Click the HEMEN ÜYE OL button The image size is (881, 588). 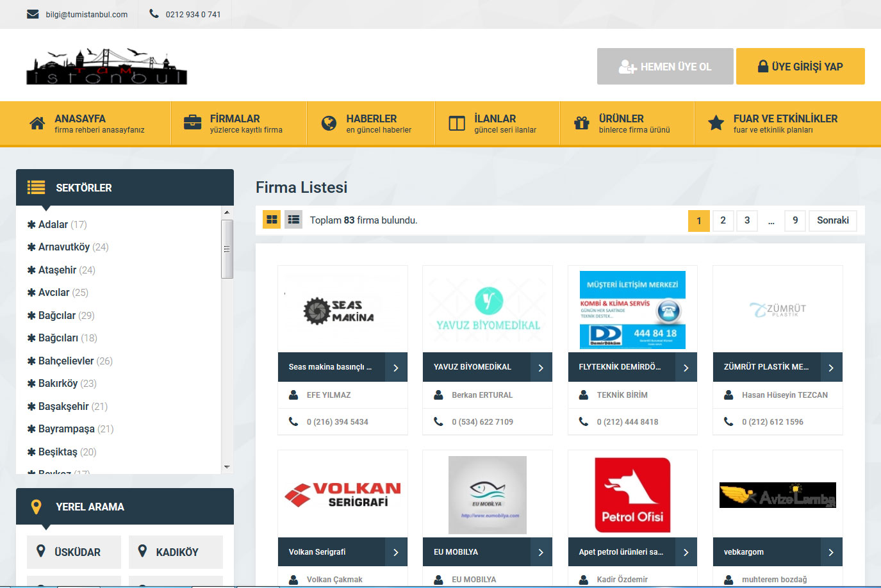(x=665, y=67)
